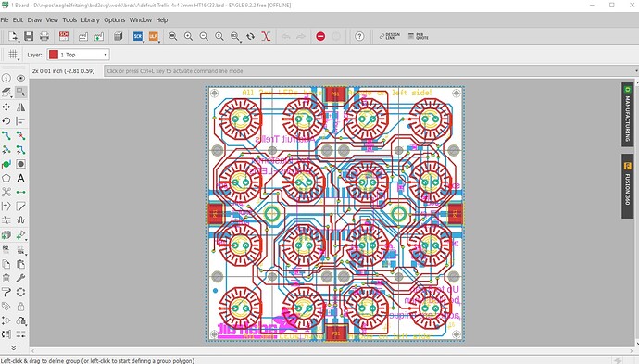Click the horizontal scrollbar left arrow
The height and width of the screenshot is (364, 639).
click(33, 350)
